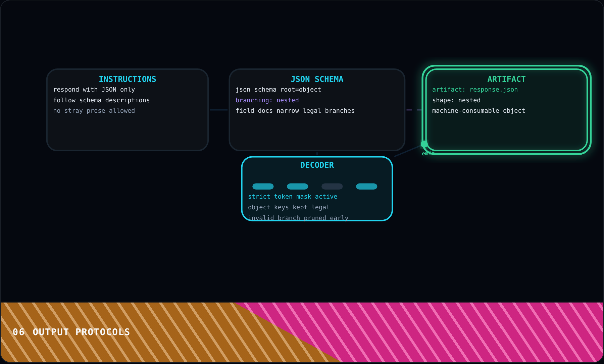
Task: Click the INSTRUCTIONS card title
Action: pyautogui.click(x=128, y=79)
